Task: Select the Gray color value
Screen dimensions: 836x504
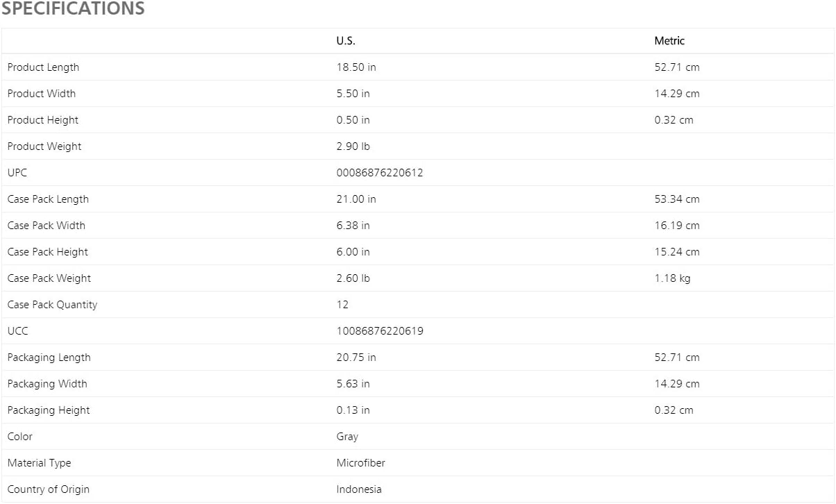Action: tap(347, 437)
